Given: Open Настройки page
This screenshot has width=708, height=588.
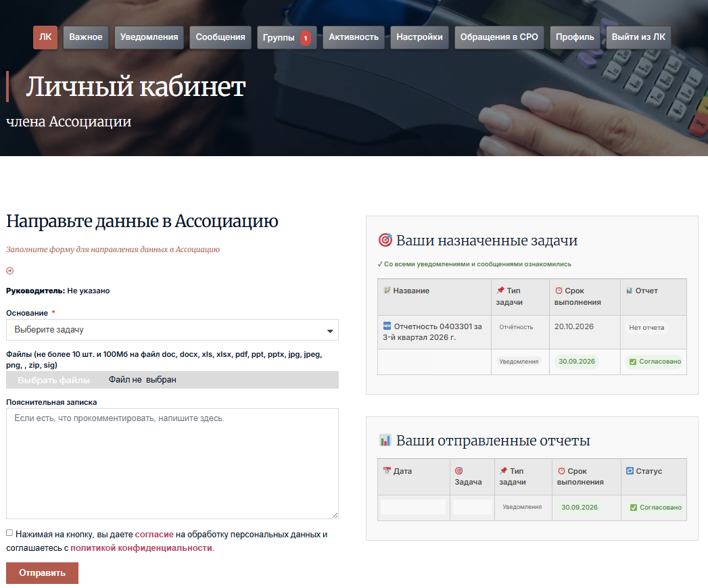Looking at the screenshot, I should 419,37.
